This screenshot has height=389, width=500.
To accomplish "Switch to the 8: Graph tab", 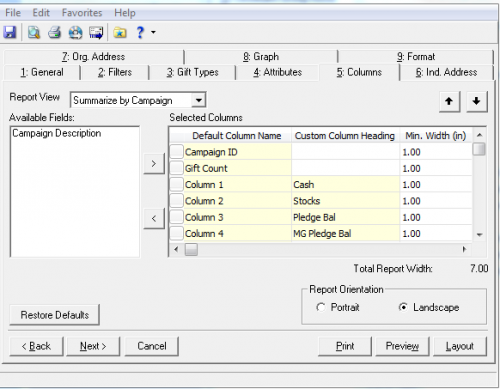I will click(x=261, y=57).
